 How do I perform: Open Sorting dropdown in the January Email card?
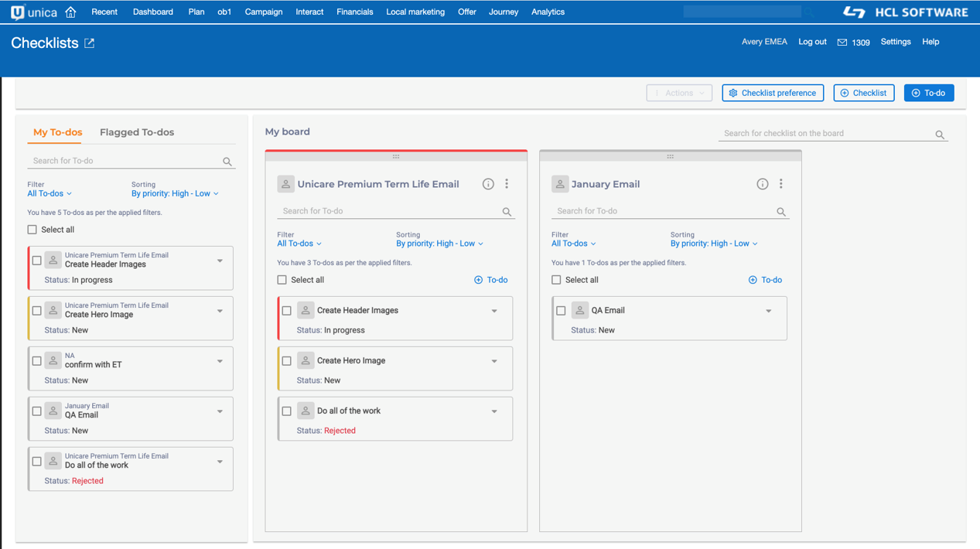coord(713,244)
